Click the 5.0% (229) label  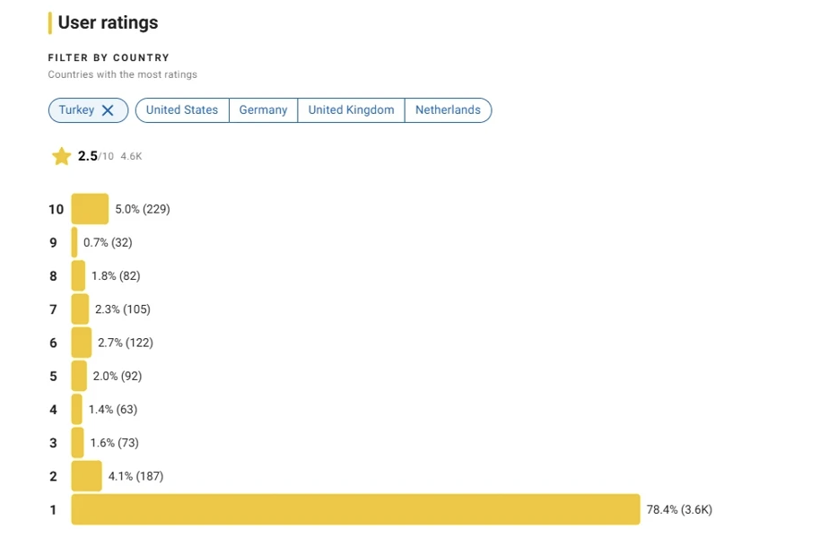coord(142,209)
